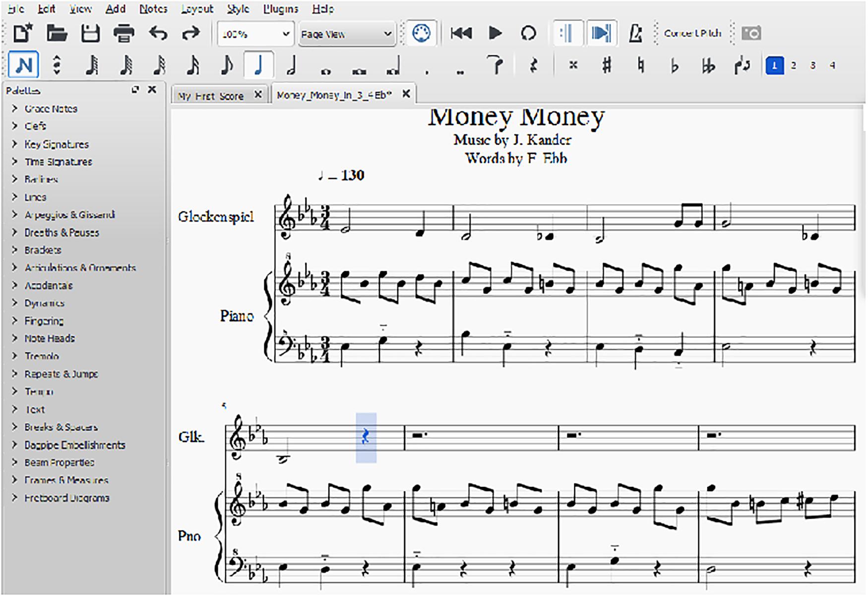Viewport: 868px width, 597px height.
Task: Apply double flat accidental
Action: 708,66
